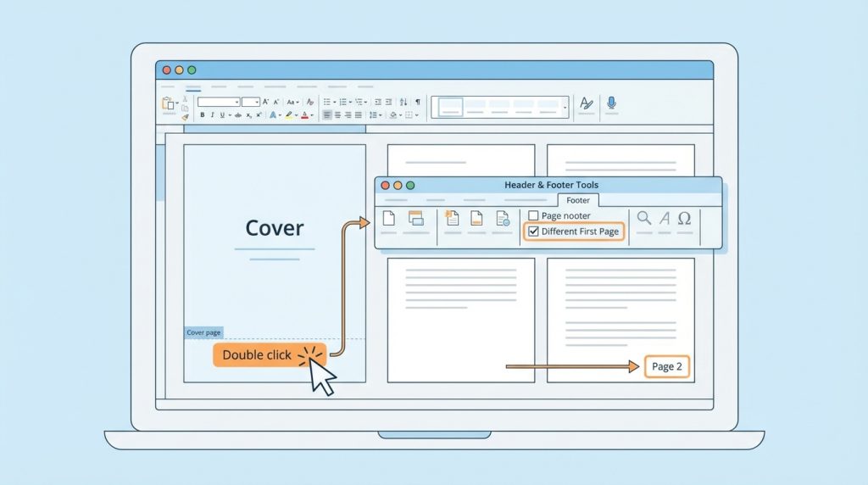
Task: Click the magnifier search icon
Action: (x=644, y=219)
